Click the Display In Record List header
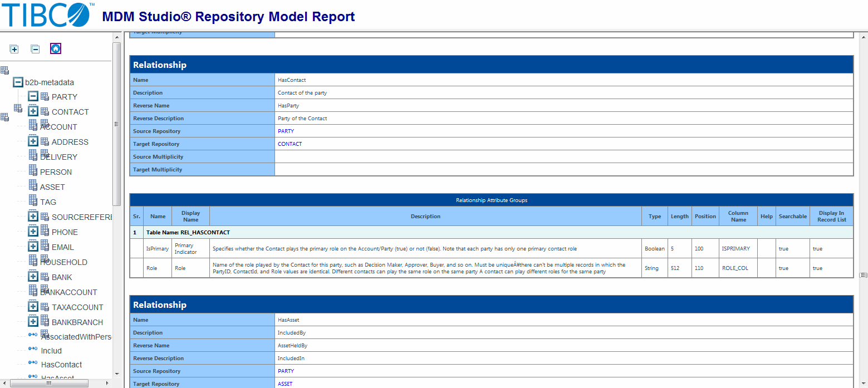 [832, 217]
